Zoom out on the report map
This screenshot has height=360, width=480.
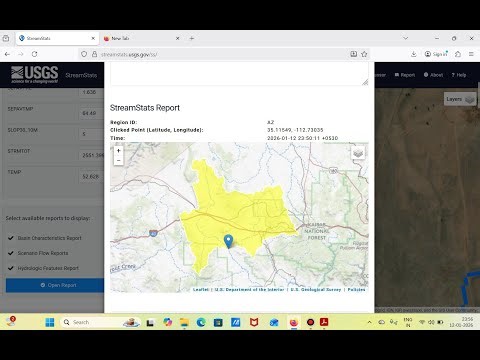(x=118, y=160)
